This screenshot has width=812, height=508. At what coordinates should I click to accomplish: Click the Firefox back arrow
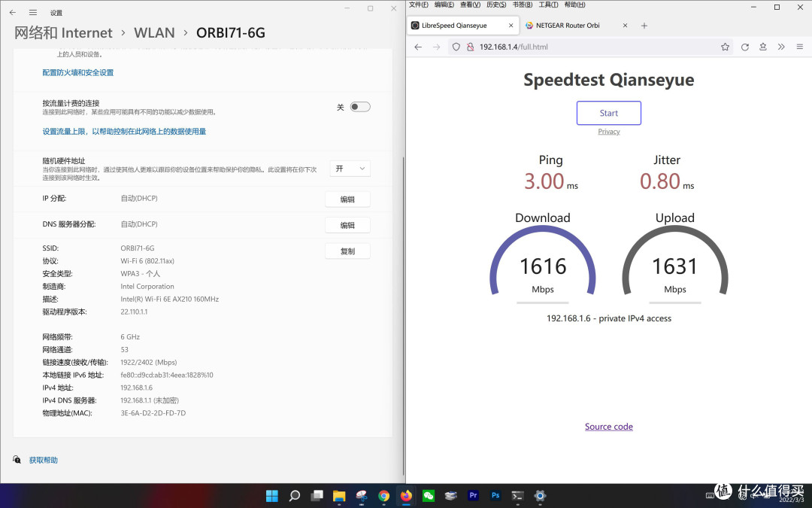pos(418,47)
